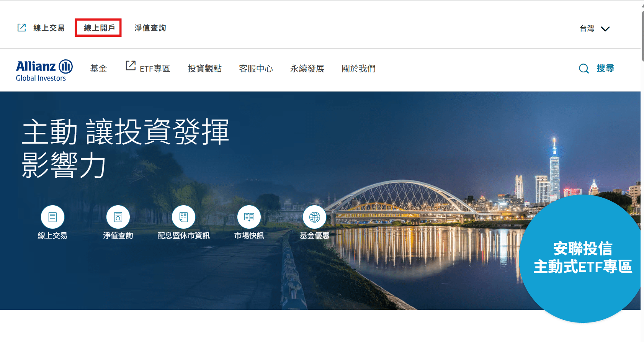
Task: Click the external link icon next to ETF專區
Action: click(131, 65)
